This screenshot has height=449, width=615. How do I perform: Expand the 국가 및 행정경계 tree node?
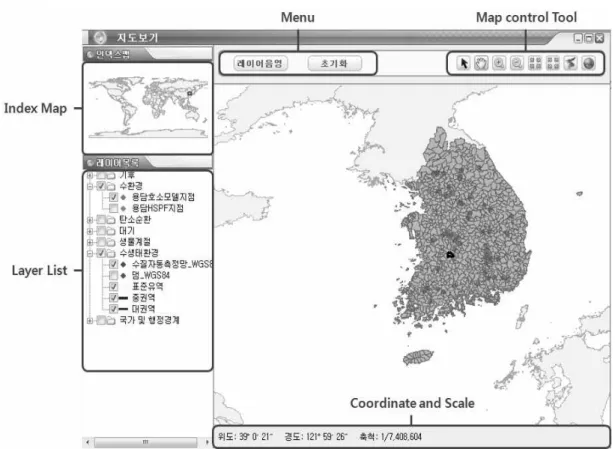pyautogui.click(x=90, y=321)
